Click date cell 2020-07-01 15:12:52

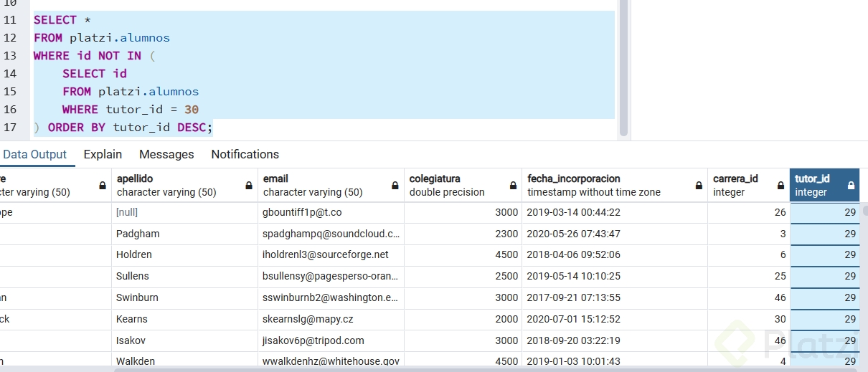click(615, 320)
